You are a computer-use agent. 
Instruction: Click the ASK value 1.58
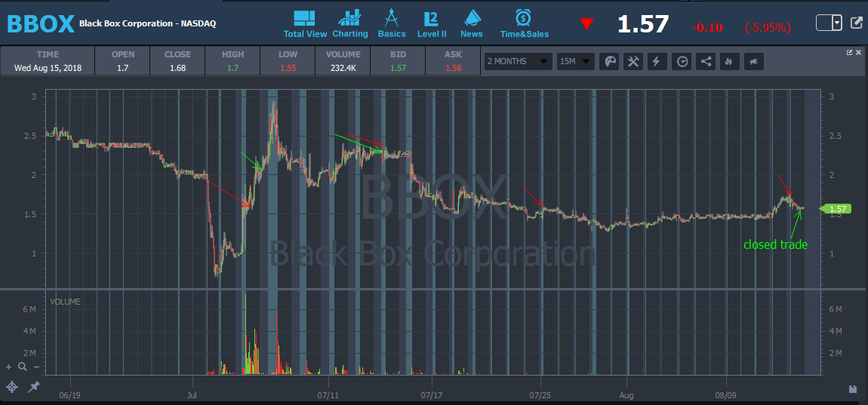(453, 68)
